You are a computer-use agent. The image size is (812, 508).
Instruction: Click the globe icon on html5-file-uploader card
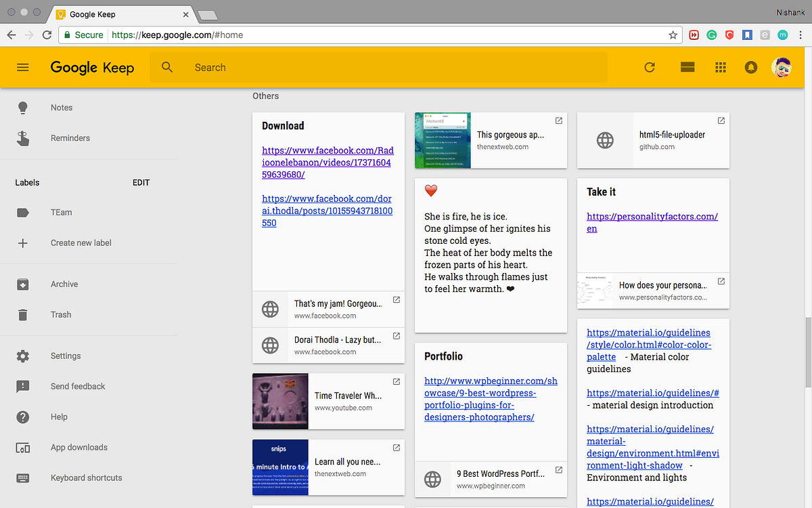(x=605, y=140)
